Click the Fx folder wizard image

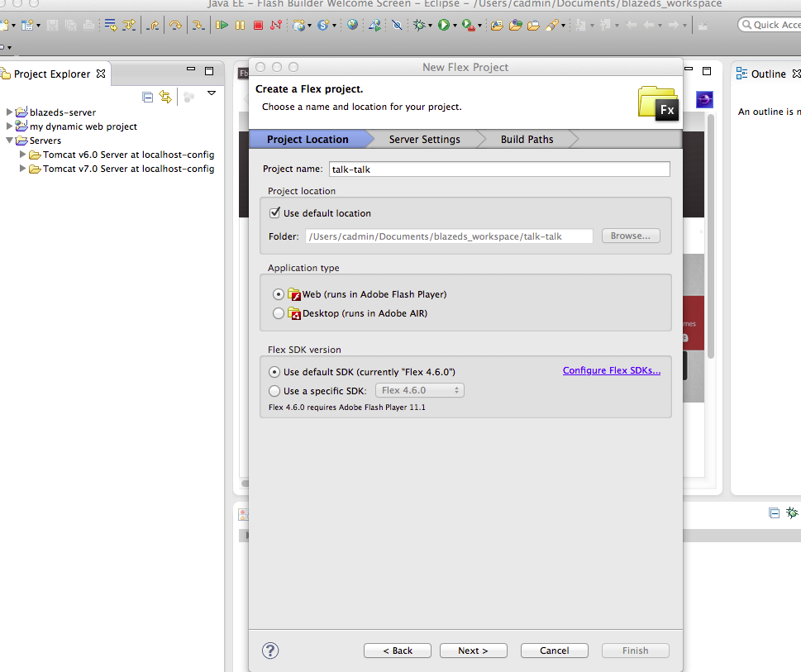pos(659,103)
